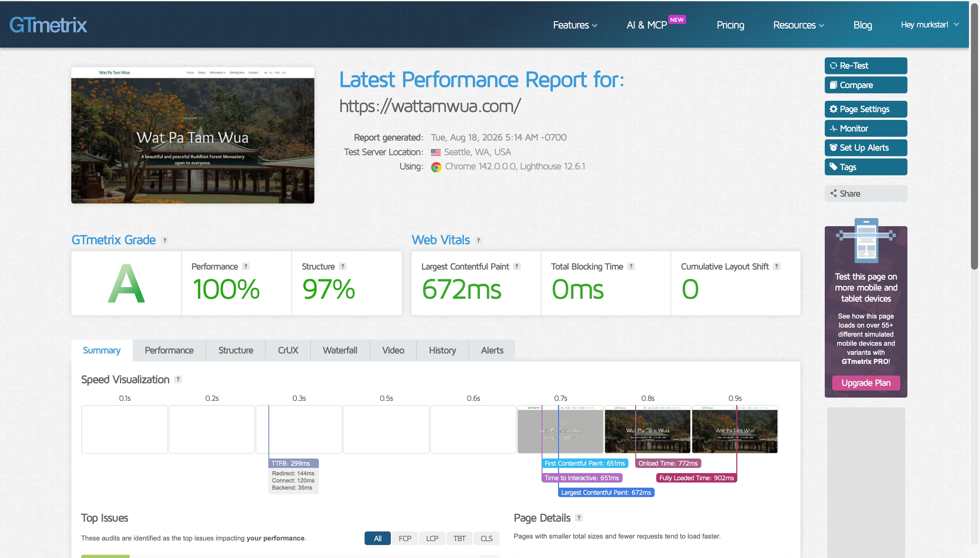Open AI & MCP page

pyautogui.click(x=647, y=25)
